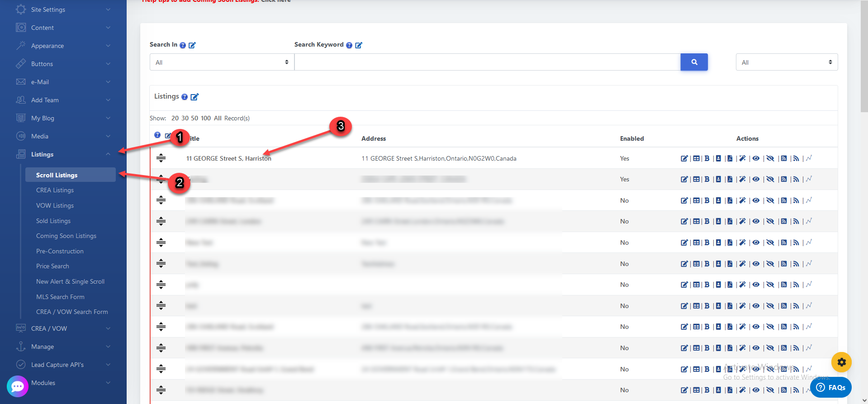Image resolution: width=868 pixels, height=404 pixels.
Task: Click magic wand icon in first listing row
Action: 742,158
